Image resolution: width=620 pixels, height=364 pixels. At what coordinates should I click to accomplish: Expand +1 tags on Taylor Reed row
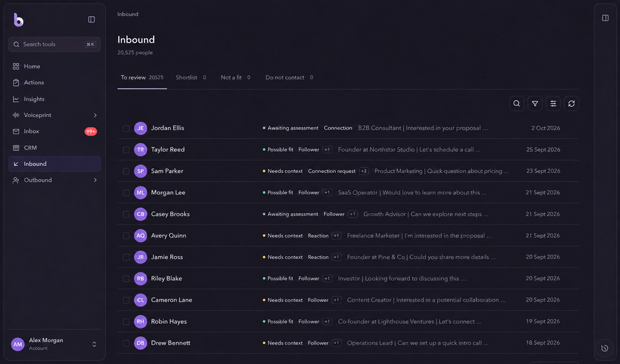pos(327,150)
